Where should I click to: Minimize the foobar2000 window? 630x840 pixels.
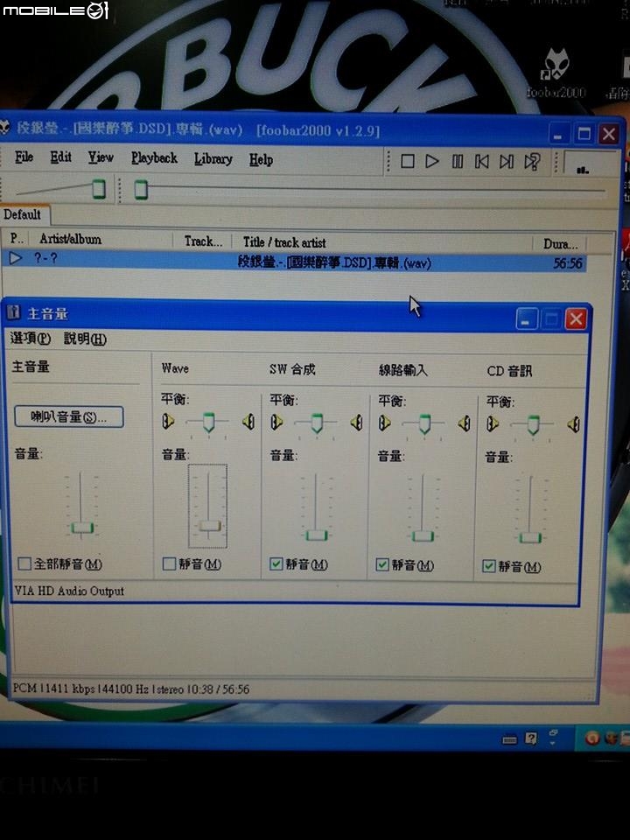click(558, 133)
